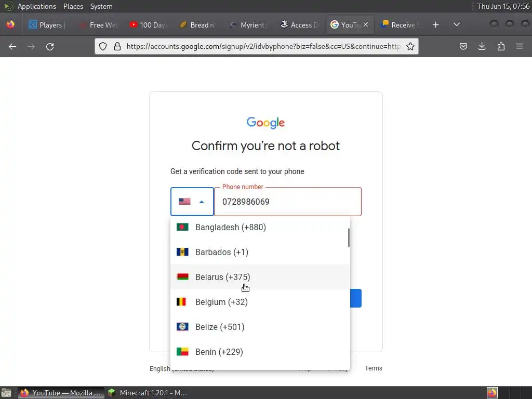Click the Bangladesh flag icon

click(182, 227)
